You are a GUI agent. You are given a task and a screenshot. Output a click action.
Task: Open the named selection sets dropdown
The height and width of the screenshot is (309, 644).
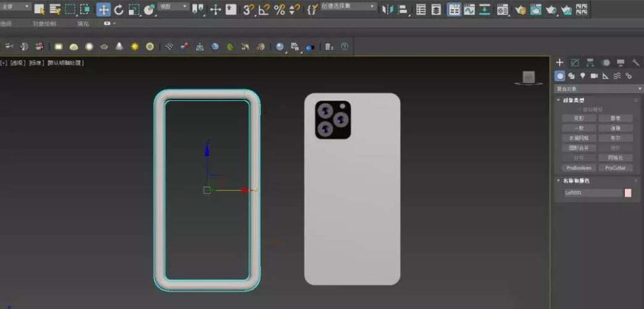click(348, 7)
